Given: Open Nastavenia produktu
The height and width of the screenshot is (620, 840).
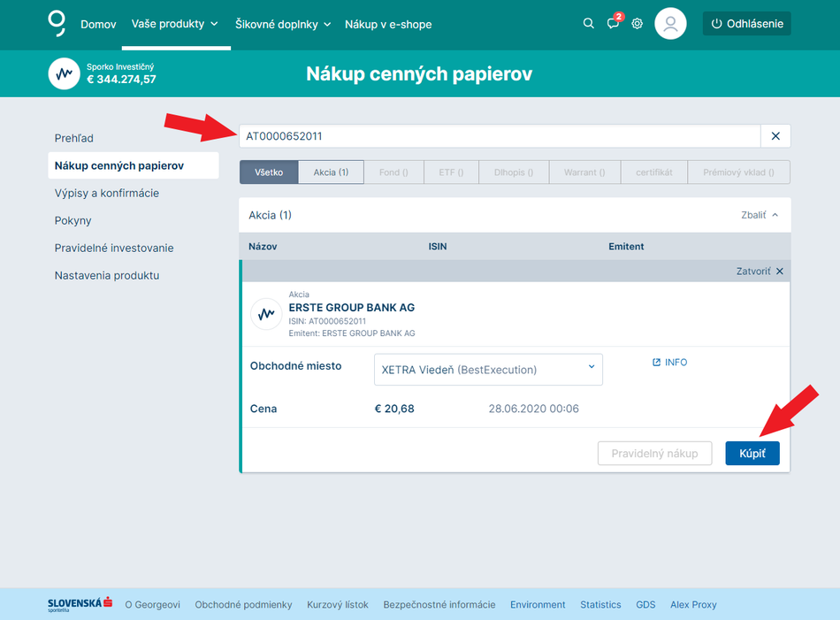Looking at the screenshot, I should [107, 275].
